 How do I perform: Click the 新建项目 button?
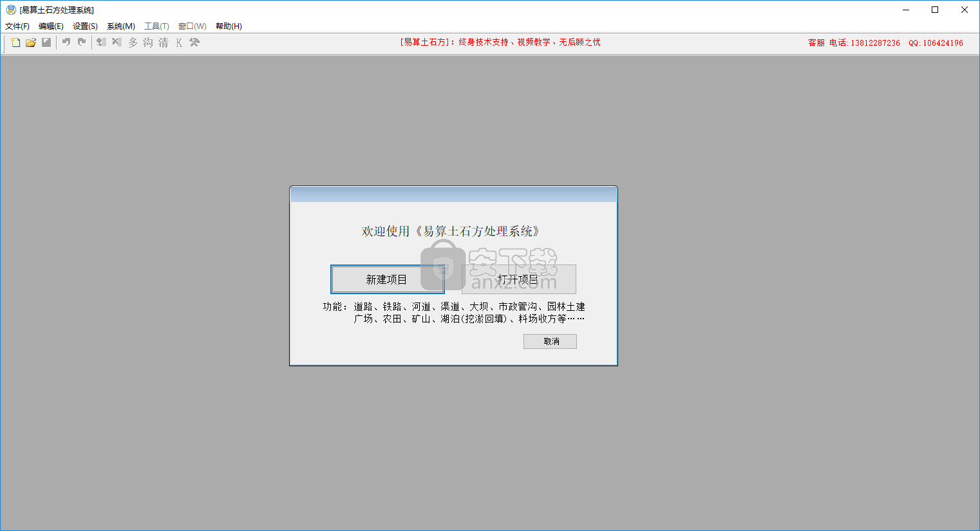(387, 279)
